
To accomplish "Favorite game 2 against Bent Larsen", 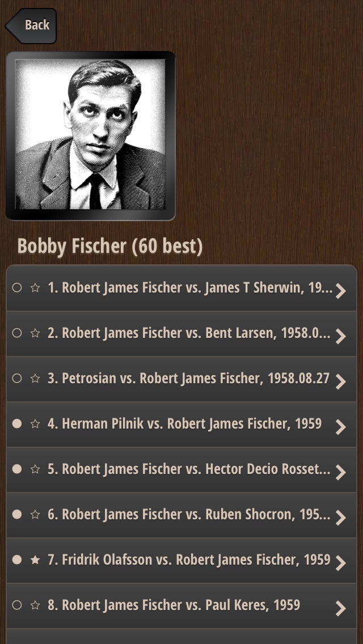I will pos(35,333).
